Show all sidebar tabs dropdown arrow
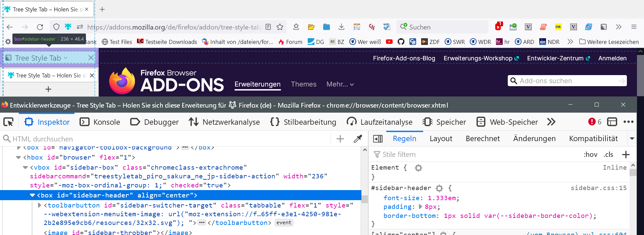The height and width of the screenshot is (235, 644). pyautogui.click(x=632, y=139)
